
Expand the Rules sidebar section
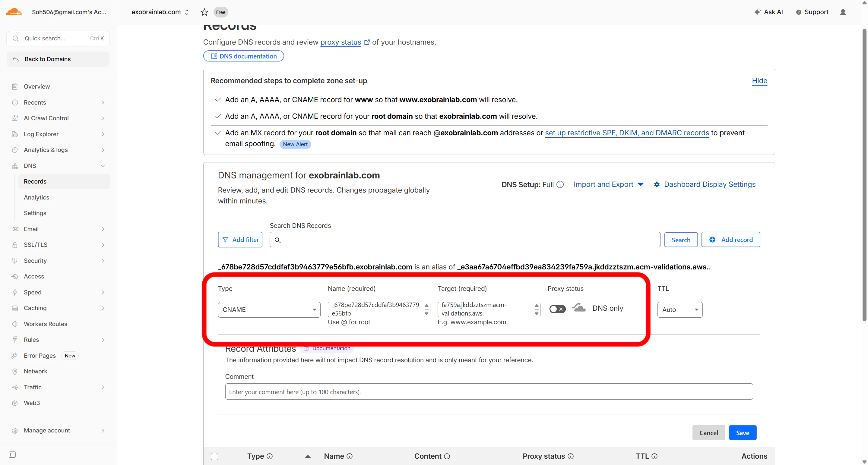pyautogui.click(x=103, y=340)
